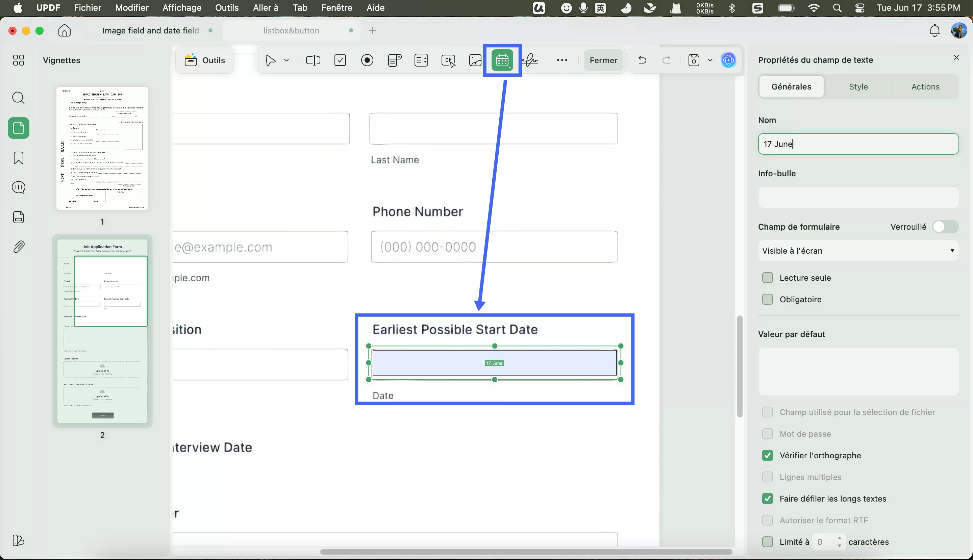Select the date field calendar tool

point(502,60)
